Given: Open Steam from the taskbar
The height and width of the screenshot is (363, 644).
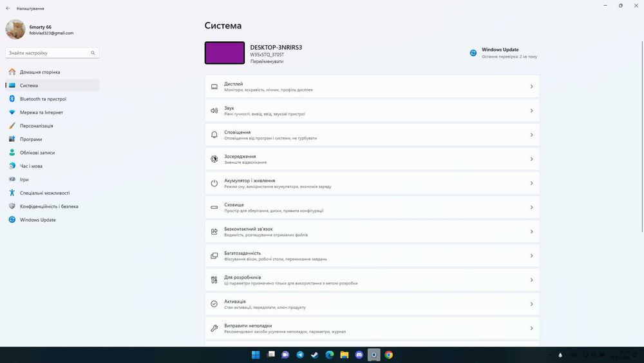Looking at the screenshot, I should 315,355.
